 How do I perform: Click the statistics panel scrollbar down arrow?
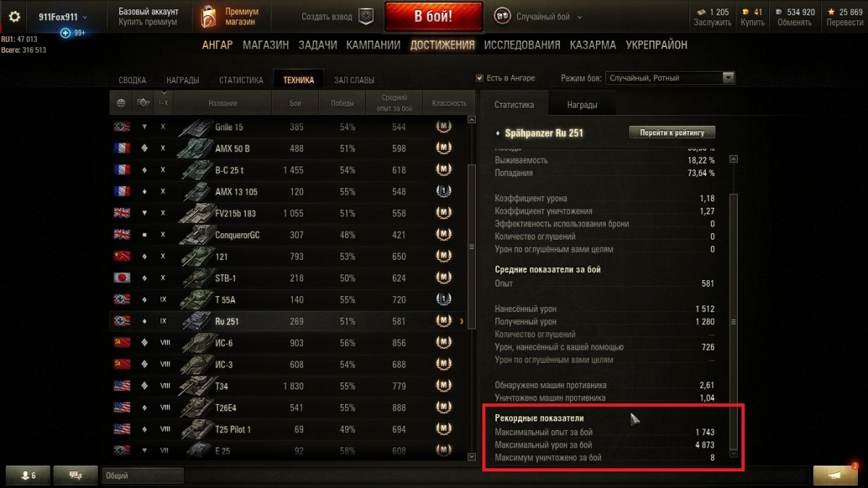(733, 453)
